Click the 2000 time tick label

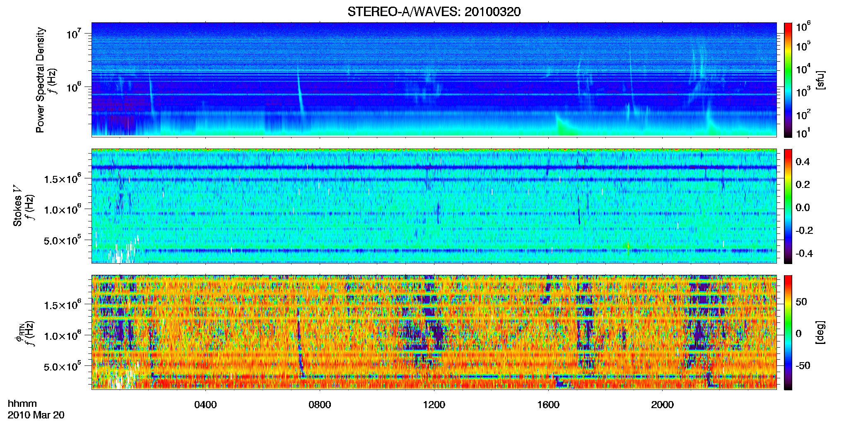[x=662, y=405]
